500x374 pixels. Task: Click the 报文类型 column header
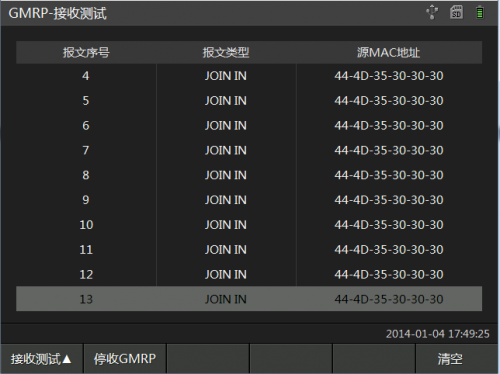click(226, 52)
